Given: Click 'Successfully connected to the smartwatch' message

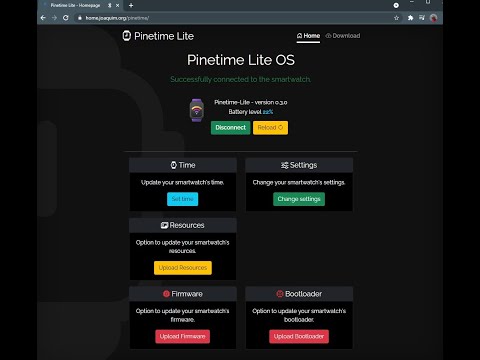Looking at the screenshot, I should pyautogui.click(x=240, y=79).
